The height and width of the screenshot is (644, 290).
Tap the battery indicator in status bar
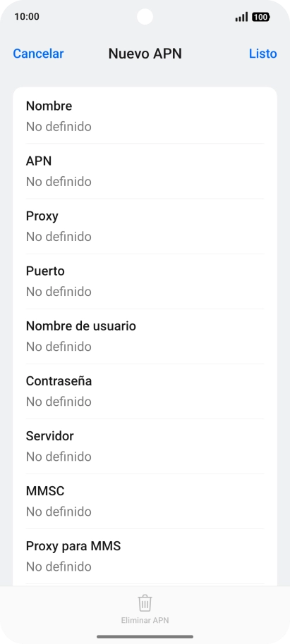(x=261, y=17)
